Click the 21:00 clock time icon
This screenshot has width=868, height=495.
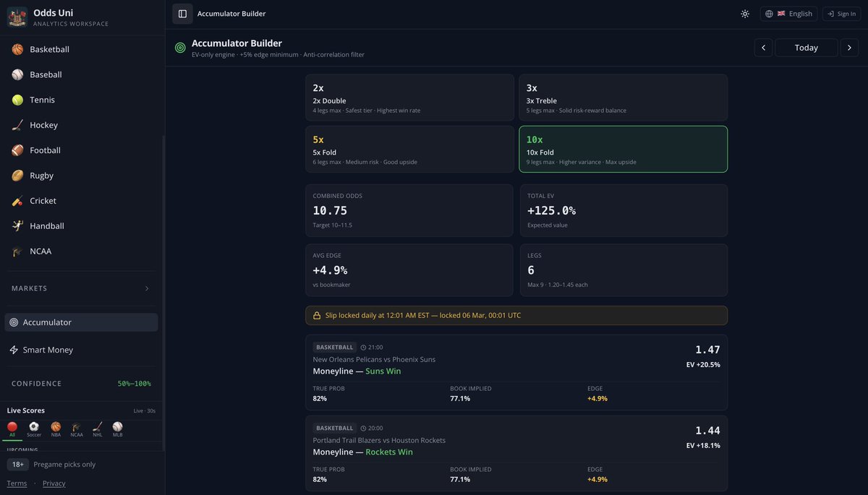tap(364, 348)
